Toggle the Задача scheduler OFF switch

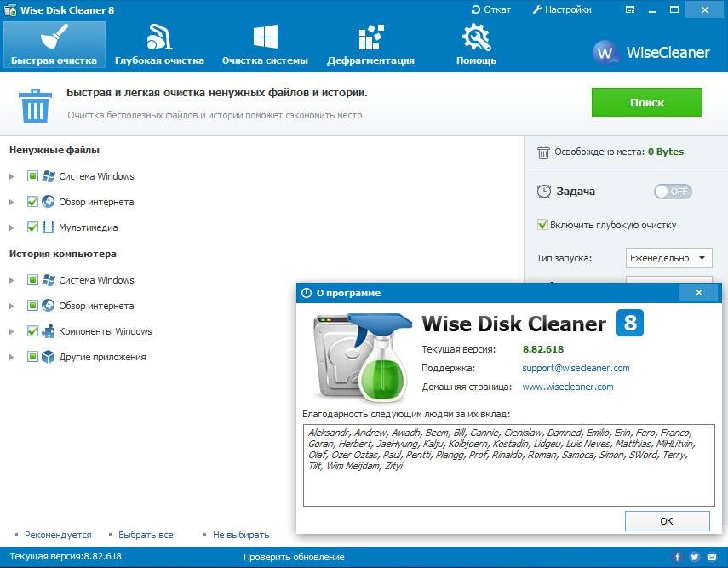(673, 192)
